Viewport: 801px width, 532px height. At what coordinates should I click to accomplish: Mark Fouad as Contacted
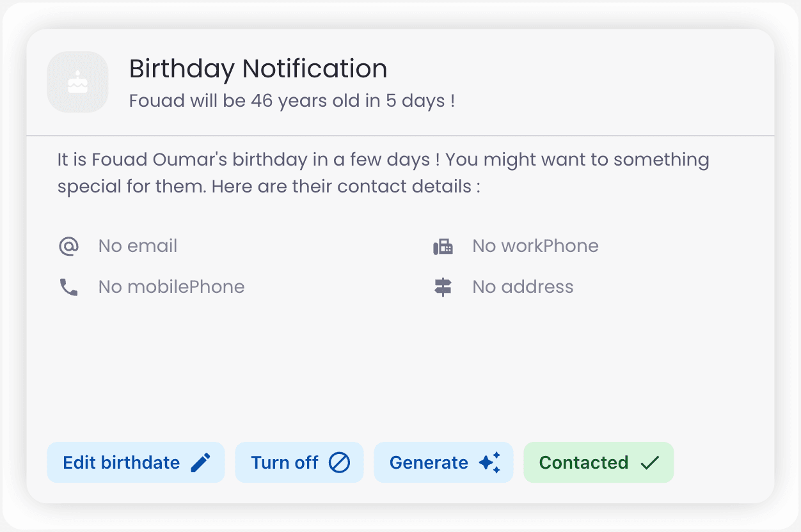click(x=598, y=462)
